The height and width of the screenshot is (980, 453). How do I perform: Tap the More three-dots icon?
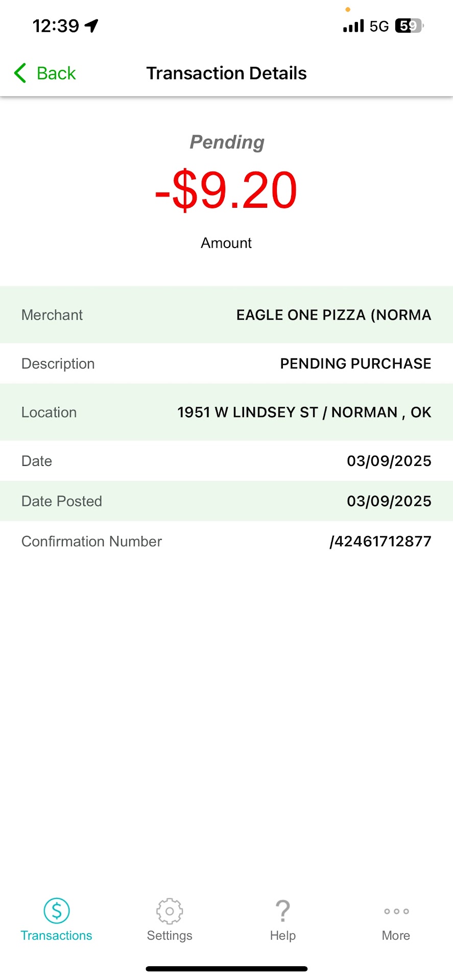click(396, 911)
